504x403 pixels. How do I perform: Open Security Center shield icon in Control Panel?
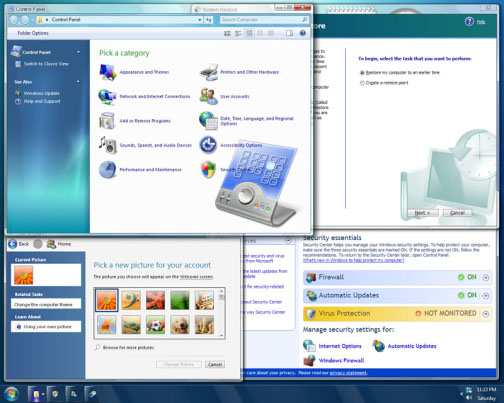pos(208,170)
